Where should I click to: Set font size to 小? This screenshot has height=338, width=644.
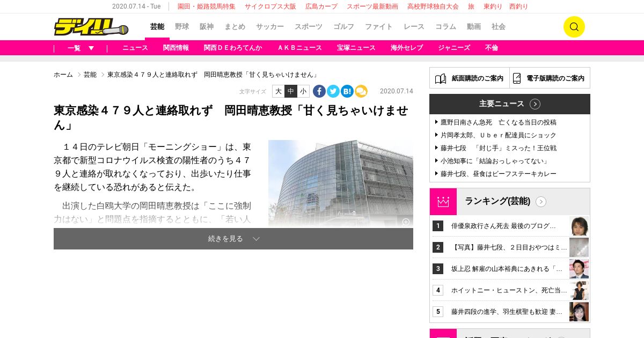(304, 91)
